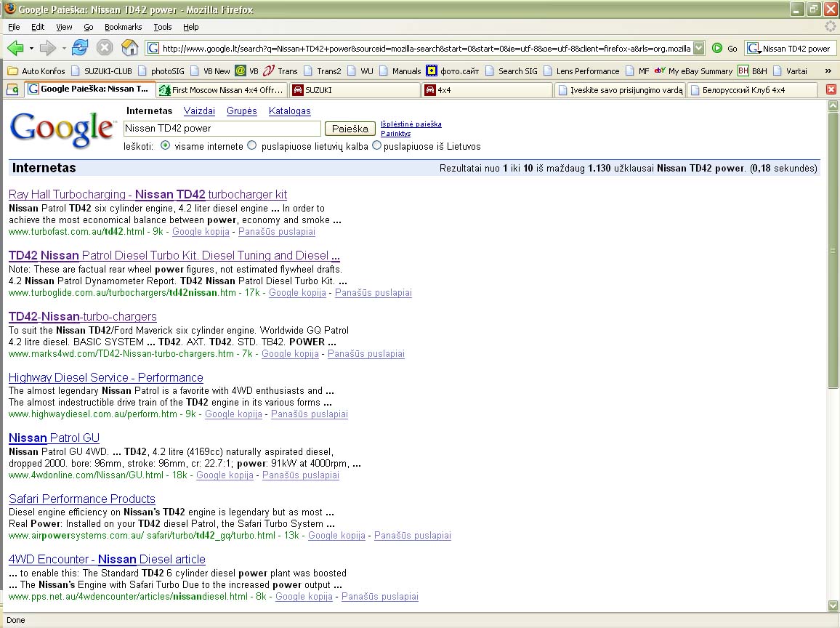Close current tab with red X icon
840x628 pixels.
[x=831, y=89]
